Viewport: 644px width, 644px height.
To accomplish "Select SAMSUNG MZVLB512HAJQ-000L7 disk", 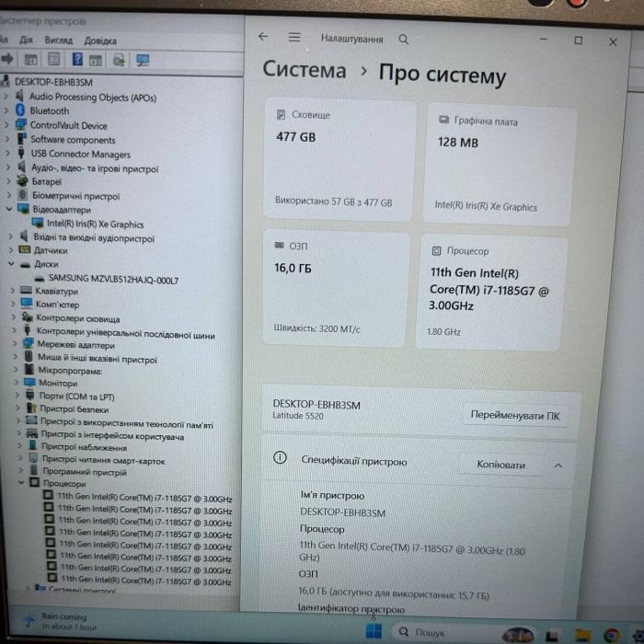I will coord(114,280).
